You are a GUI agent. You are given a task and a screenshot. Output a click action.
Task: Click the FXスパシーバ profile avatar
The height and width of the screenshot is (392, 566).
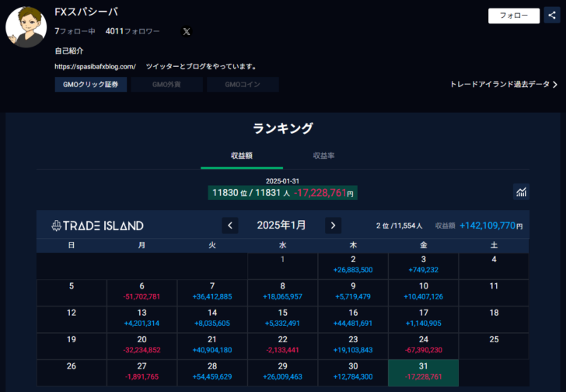tap(26, 26)
